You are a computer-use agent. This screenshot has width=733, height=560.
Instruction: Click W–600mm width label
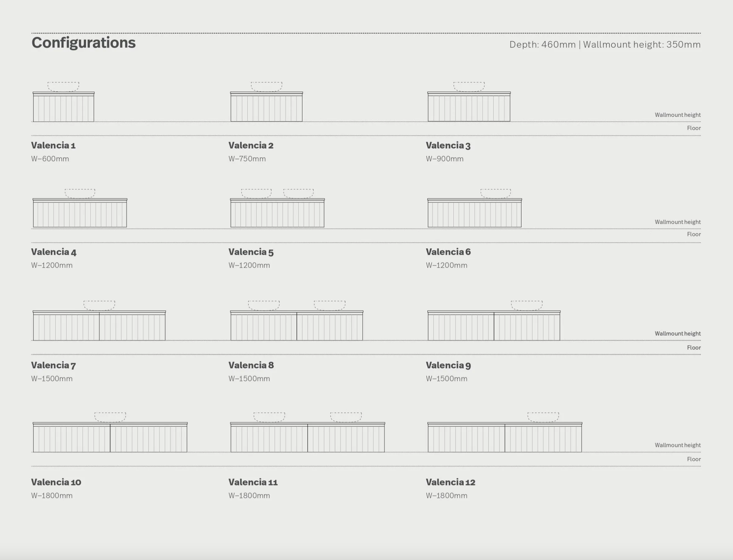tap(50, 159)
